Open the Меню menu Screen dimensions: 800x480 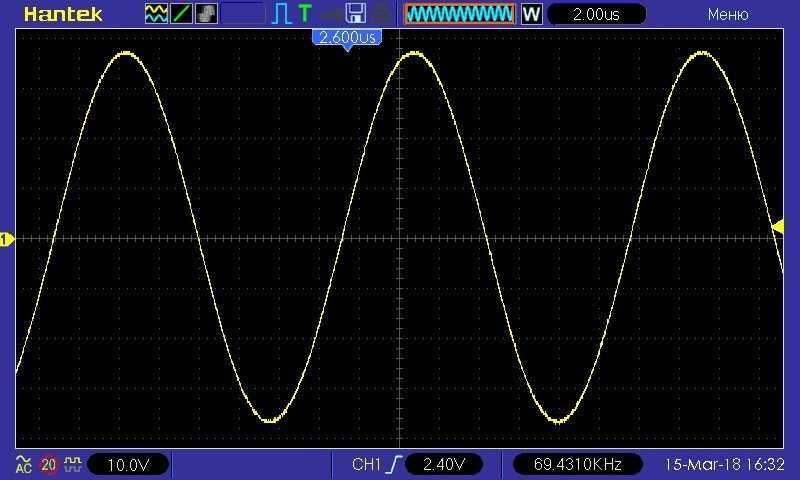click(728, 14)
